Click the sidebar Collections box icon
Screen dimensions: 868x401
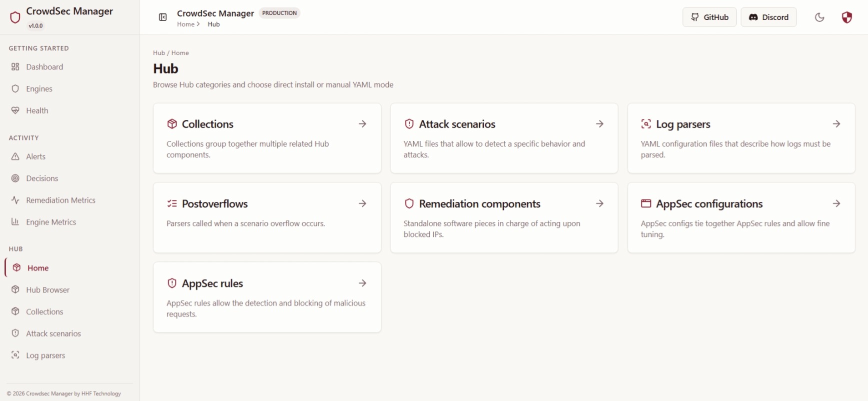point(16,311)
